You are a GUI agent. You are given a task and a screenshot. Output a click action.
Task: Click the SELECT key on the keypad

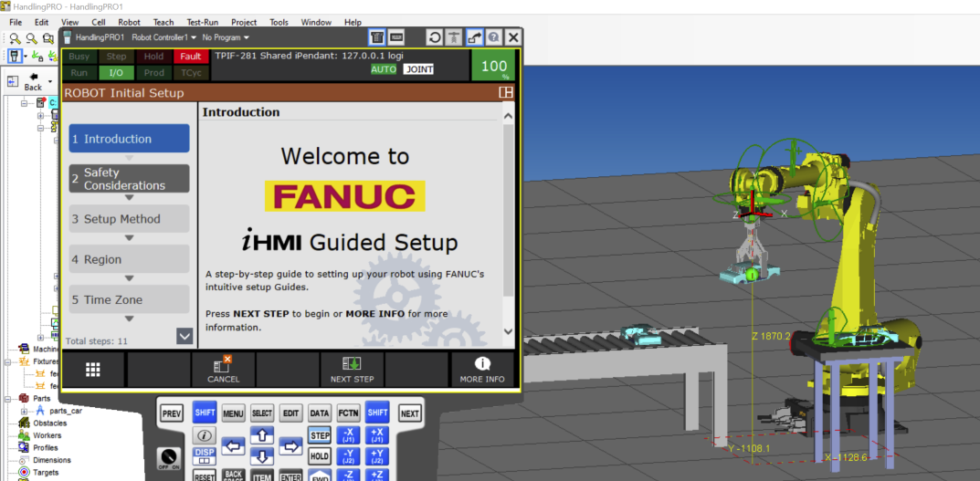point(262,413)
